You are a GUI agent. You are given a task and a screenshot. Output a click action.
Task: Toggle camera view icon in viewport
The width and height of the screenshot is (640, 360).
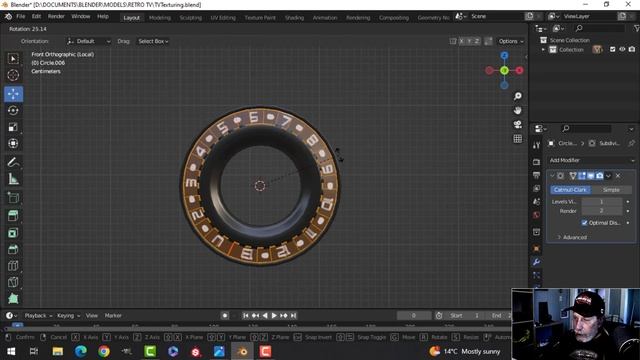518,124
